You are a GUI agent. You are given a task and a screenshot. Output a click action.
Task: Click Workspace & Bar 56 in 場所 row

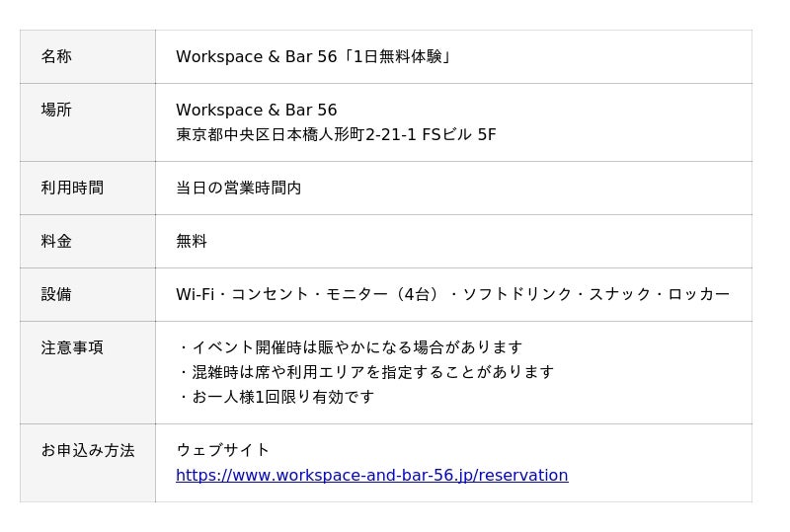pyautogui.click(x=257, y=111)
